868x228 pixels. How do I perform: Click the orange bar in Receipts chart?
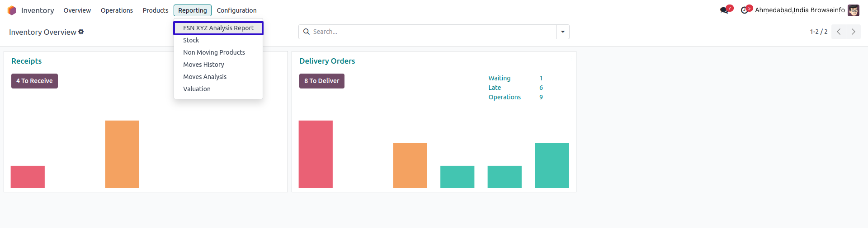point(122,154)
